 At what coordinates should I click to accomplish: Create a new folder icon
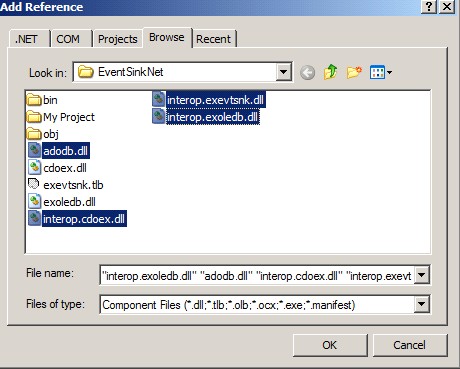354,72
